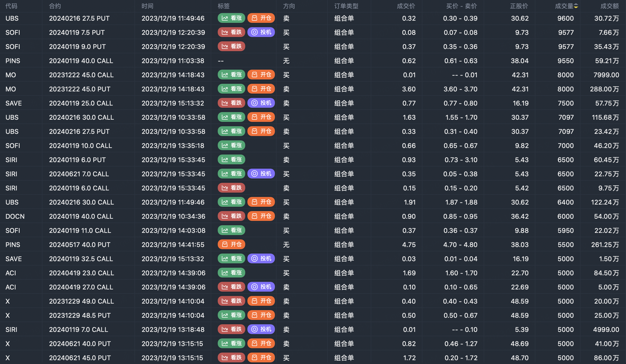Select the MO 20231222 45.0 PUT row
This screenshot has width=626, height=364.
[79, 89]
